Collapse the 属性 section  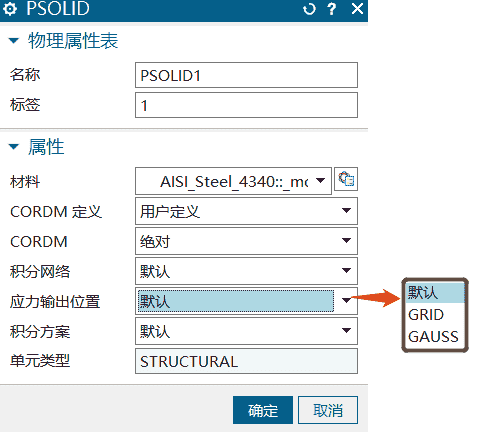[14, 147]
